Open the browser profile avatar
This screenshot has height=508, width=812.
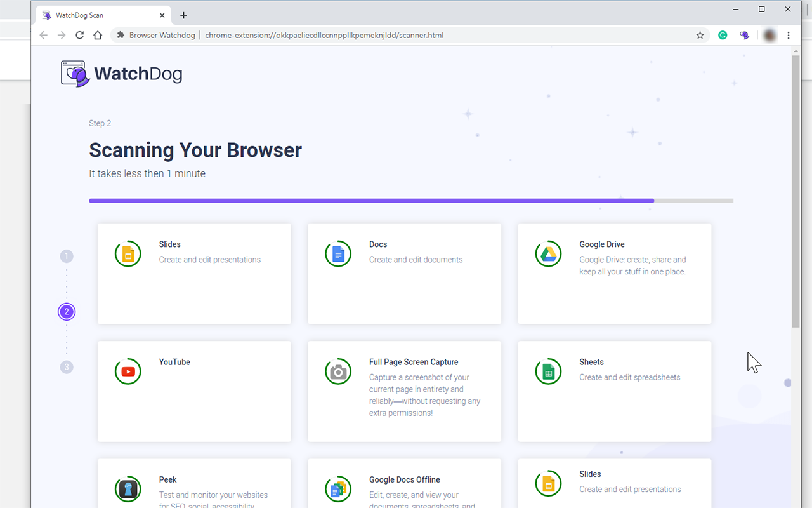point(769,35)
